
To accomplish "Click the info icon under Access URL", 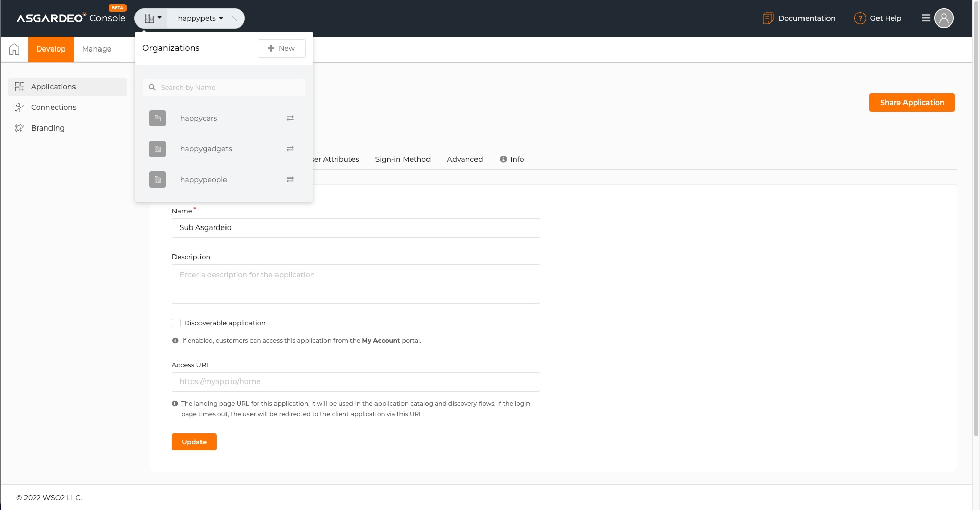I will click(x=175, y=404).
